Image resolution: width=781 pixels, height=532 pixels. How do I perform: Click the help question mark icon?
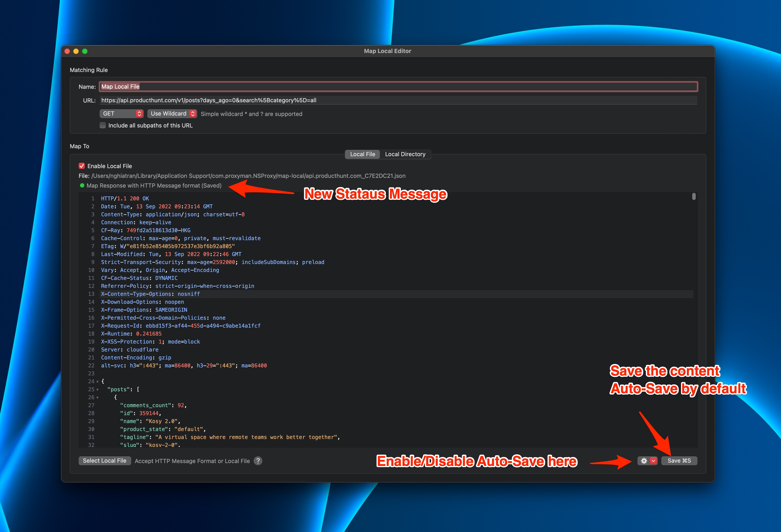click(258, 461)
